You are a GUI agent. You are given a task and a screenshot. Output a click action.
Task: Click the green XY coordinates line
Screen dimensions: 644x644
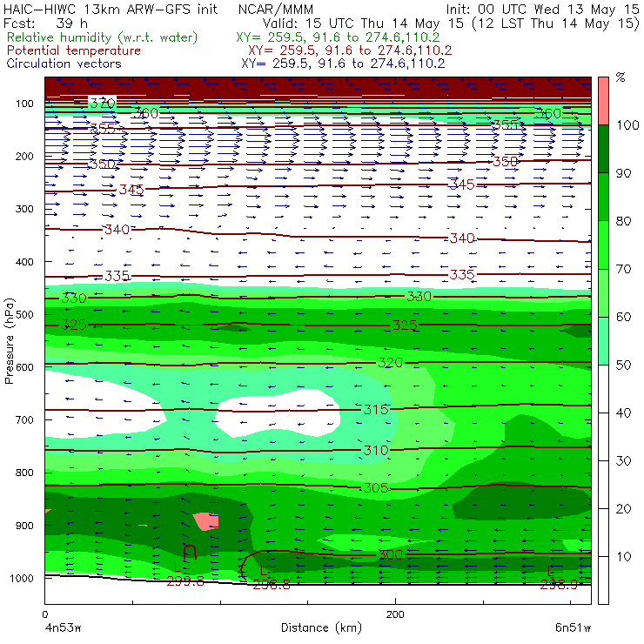click(x=338, y=37)
